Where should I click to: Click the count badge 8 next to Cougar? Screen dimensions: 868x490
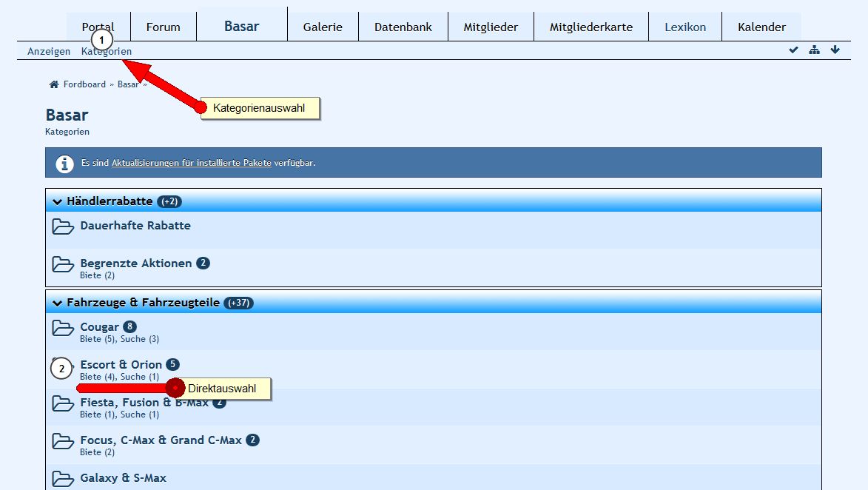tap(129, 326)
